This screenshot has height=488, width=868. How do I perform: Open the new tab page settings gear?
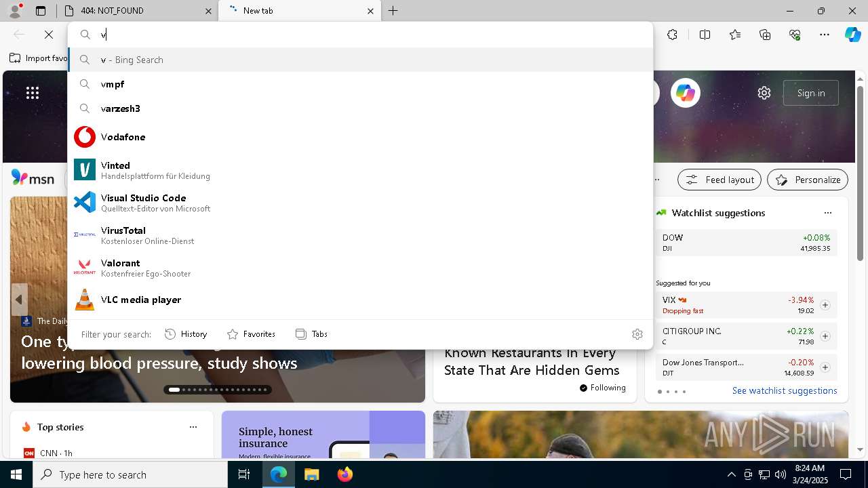click(x=764, y=93)
